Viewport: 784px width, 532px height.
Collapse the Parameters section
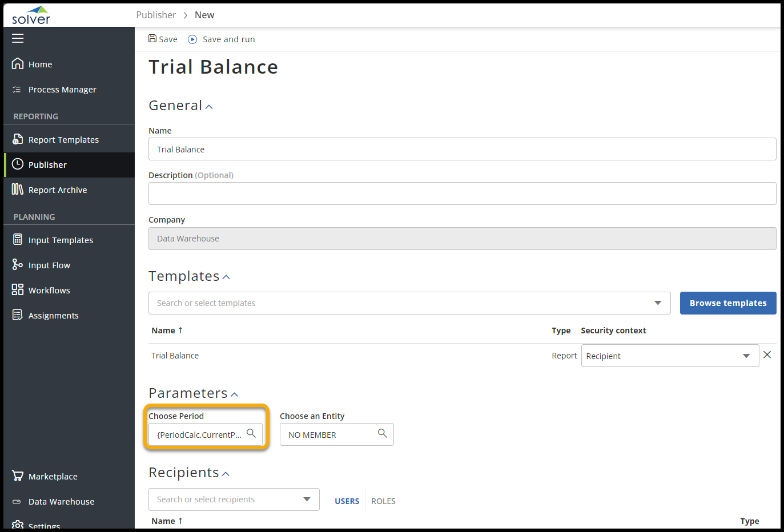click(x=234, y=394)
